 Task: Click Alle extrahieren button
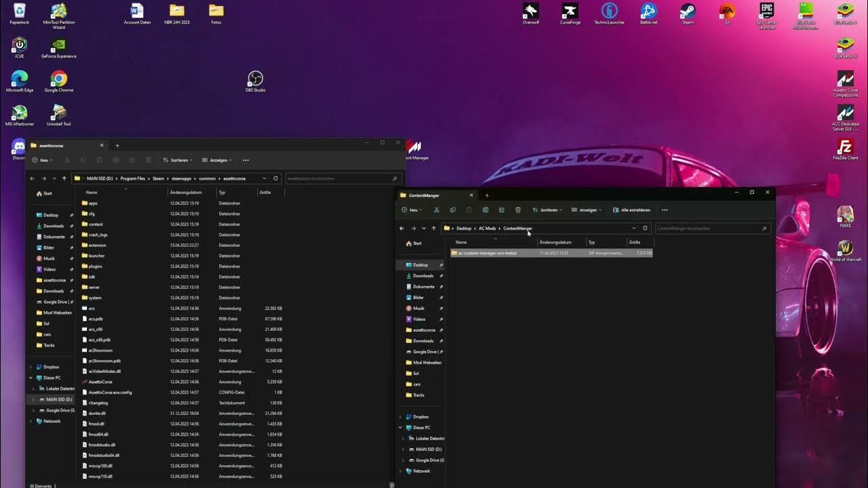tap(631, 210)
